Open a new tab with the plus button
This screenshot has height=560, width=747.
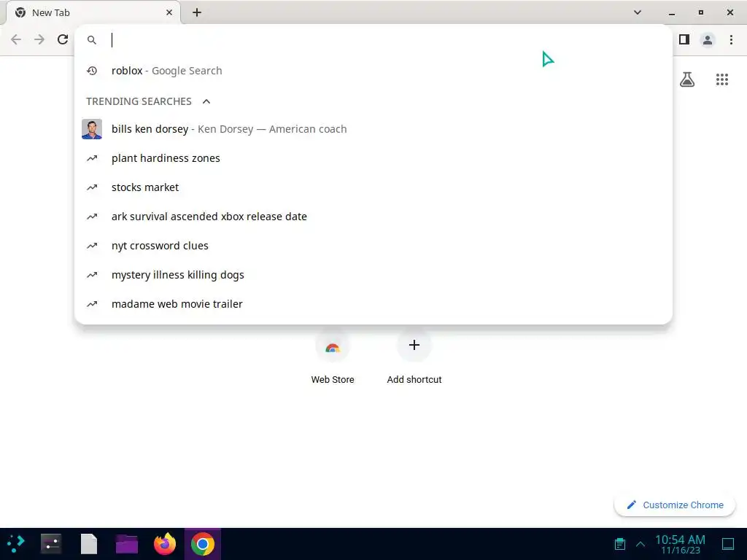tap(197, 12)
